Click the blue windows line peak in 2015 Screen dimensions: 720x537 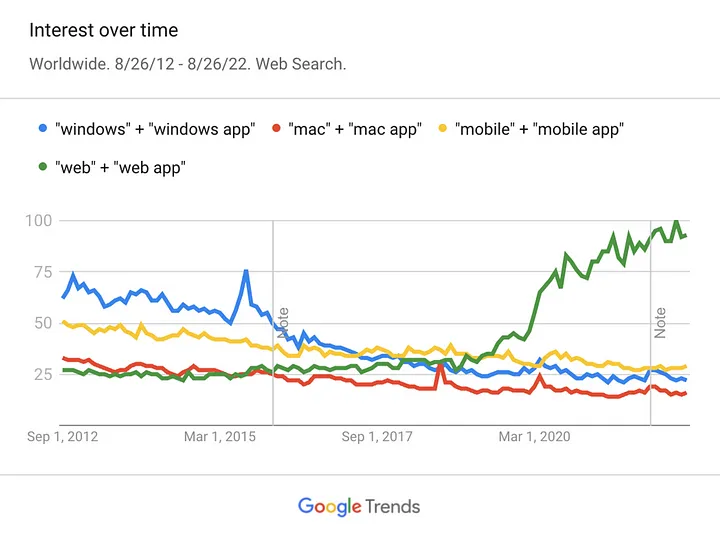[x=246, y=272]
